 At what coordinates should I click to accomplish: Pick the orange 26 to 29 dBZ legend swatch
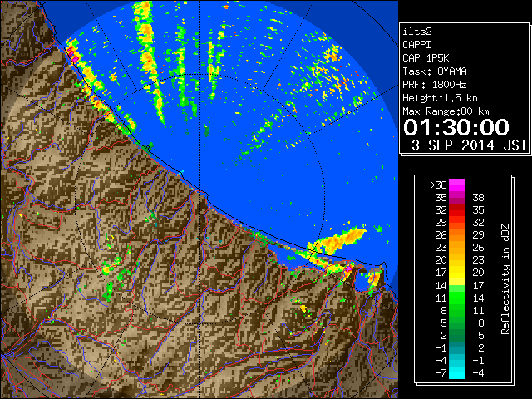457,235
